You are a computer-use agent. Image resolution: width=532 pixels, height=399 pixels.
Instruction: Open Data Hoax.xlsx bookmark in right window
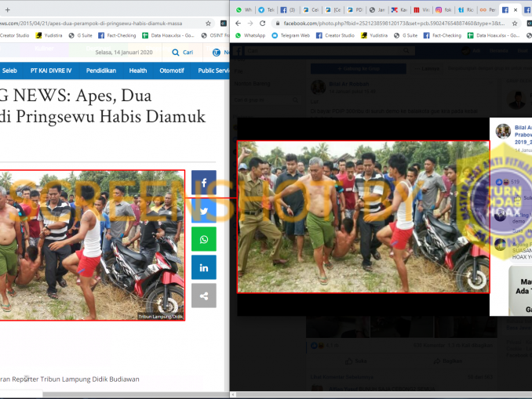[494, 35]
